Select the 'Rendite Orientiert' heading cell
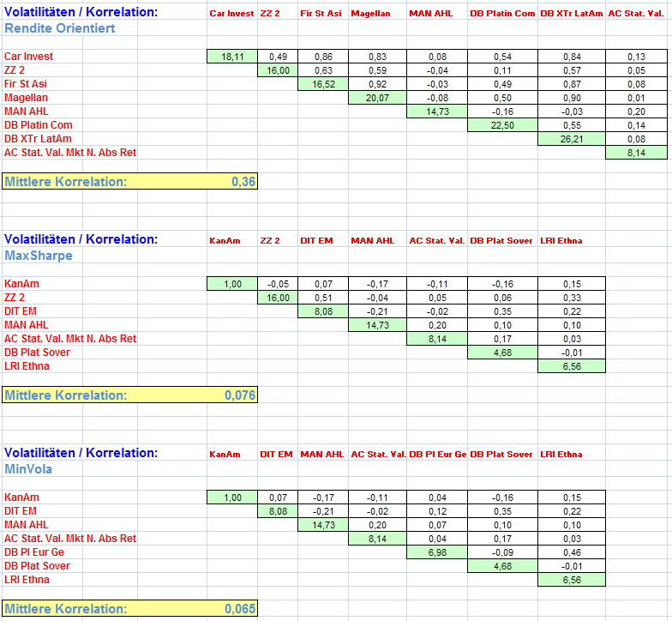Image resolution: width=672 pixels, height=621 pixels. pyautogui.click(x=60, y=28)
